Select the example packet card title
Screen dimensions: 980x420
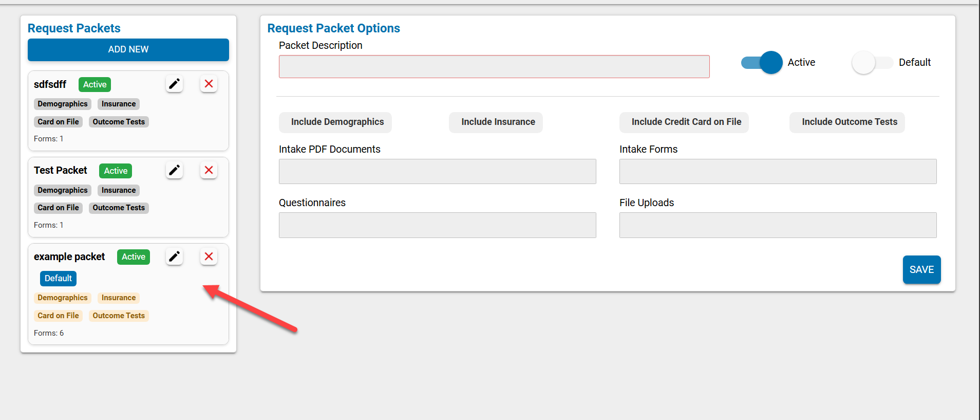pyautogui.click(x=69, y=257)
